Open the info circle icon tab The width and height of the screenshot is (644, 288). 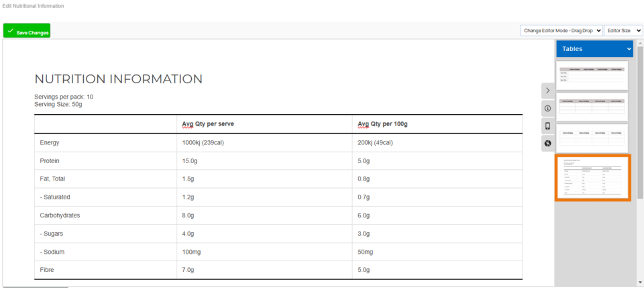point(548,108)
